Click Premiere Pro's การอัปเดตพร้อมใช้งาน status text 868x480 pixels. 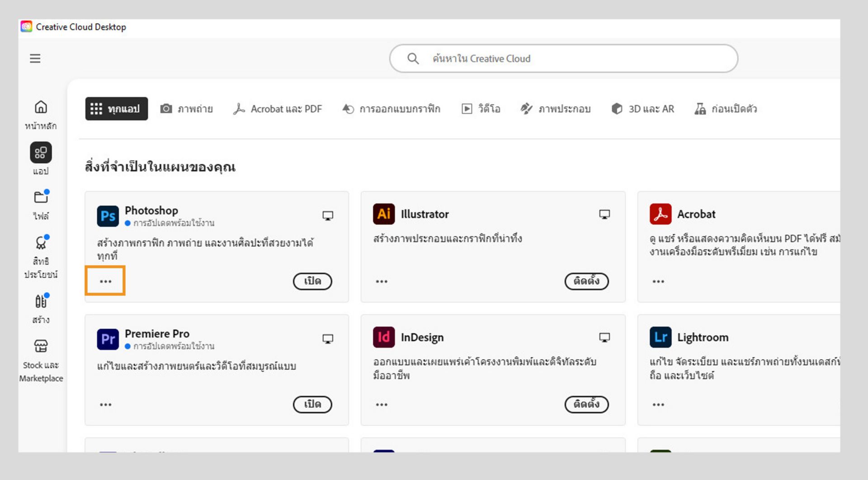[x=174, y=346]
